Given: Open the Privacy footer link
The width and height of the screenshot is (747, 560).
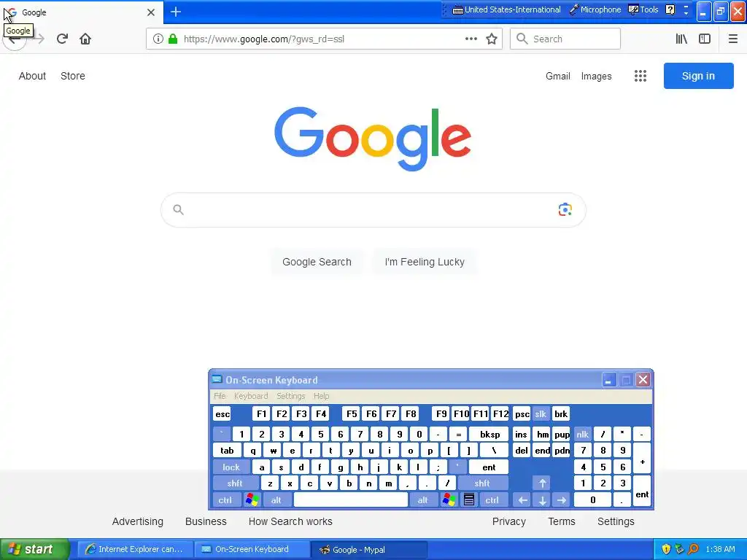Looking at the screenshot, I should point(508,521).
